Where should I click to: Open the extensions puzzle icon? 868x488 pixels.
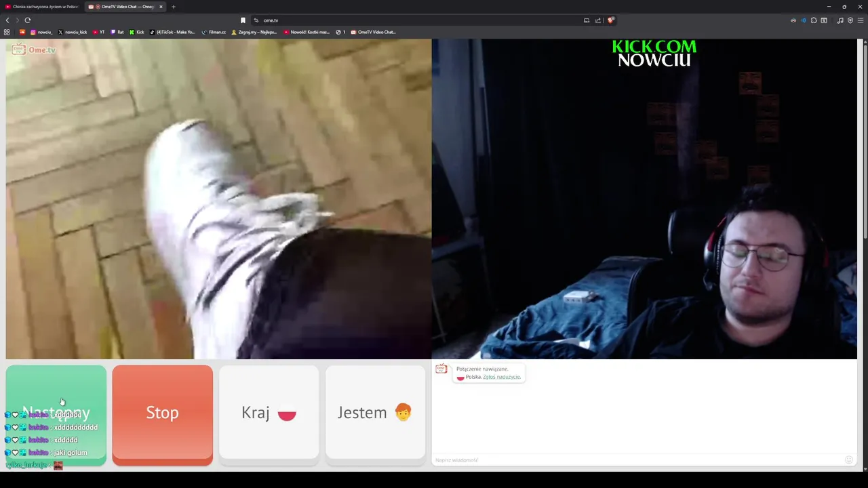pyautogui.click(x=814, y=20)
